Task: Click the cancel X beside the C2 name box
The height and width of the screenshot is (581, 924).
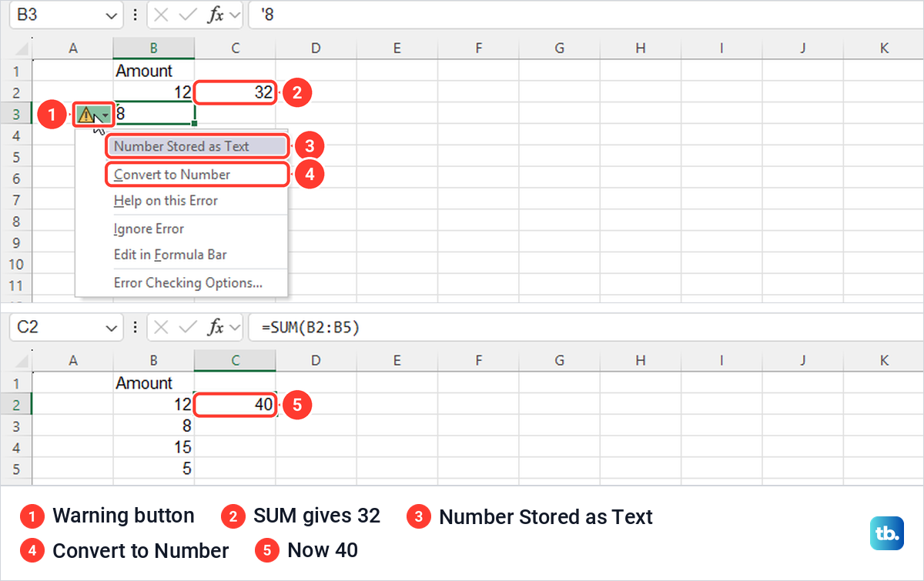Action: point(160,327)
